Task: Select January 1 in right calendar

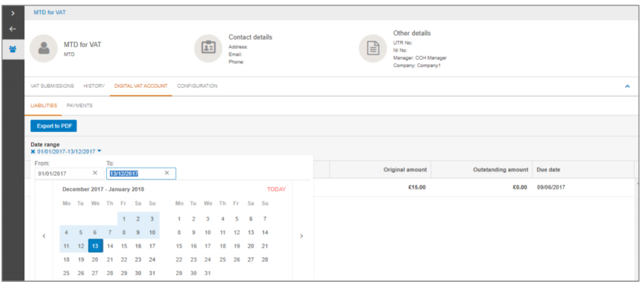Action: [x=179, y=219]
